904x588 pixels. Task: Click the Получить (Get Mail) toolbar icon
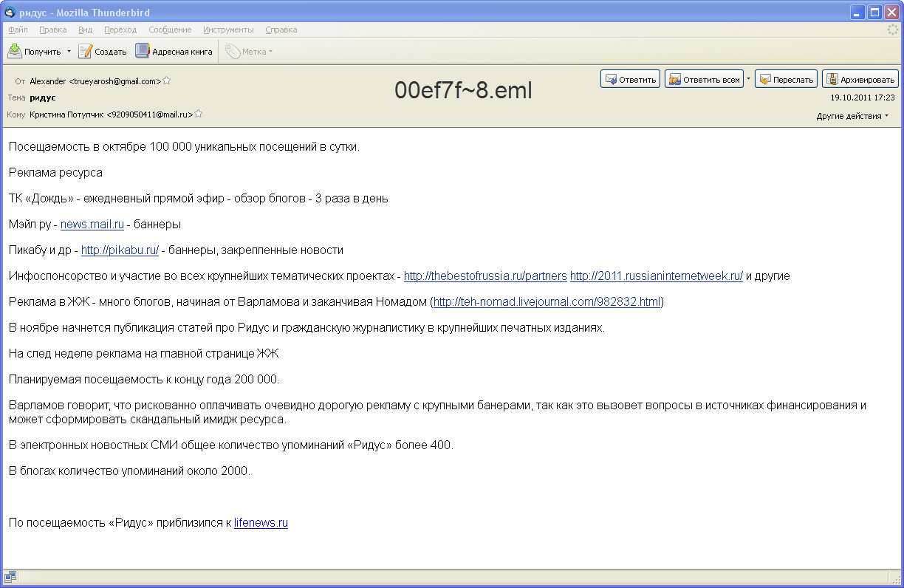point(15,52)
